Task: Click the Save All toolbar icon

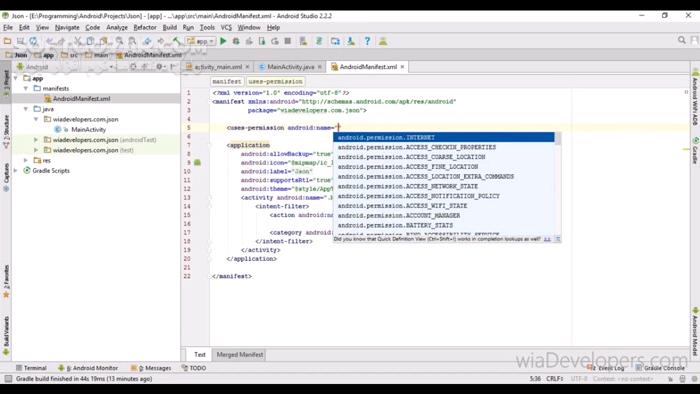Action: coord(21,41)
